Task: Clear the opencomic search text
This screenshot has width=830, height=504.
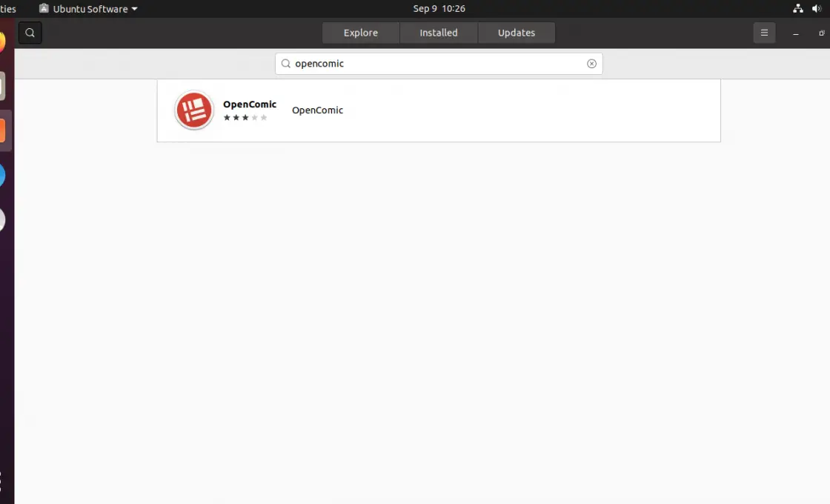Action: coord(592,64)
